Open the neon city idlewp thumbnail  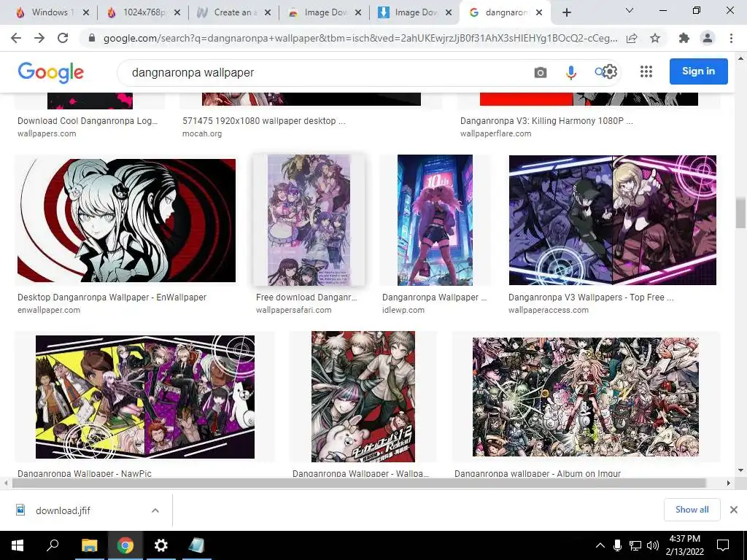(435, 219)
